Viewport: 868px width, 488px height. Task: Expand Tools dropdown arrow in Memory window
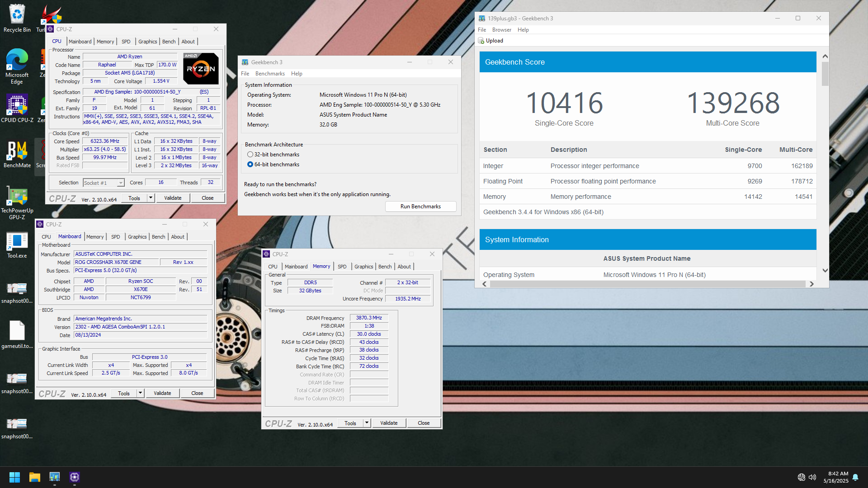[x=367, y=423]
